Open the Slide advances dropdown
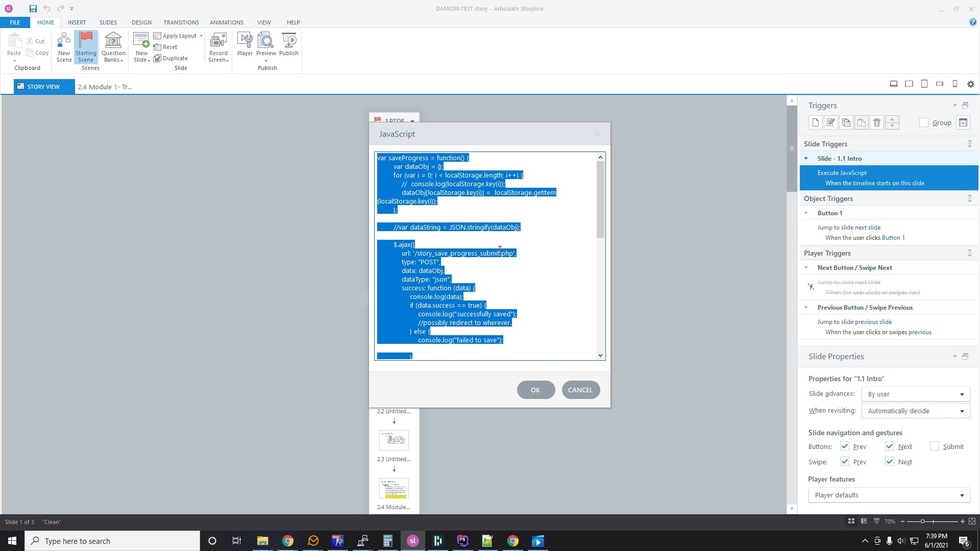980x551 pixels. [915, 394]
